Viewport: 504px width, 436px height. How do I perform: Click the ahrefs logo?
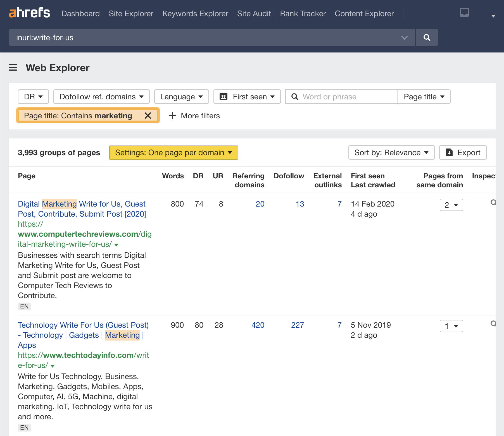tap(29, 13)
